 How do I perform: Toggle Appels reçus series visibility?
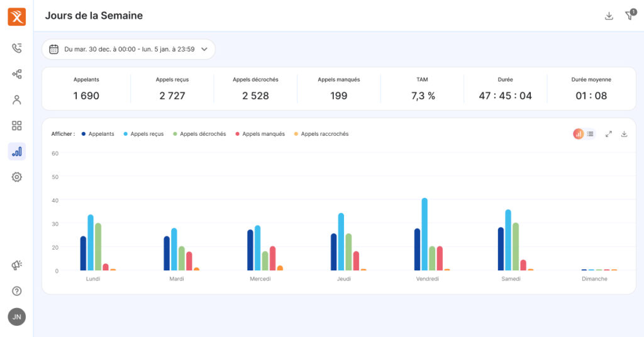coord(143,134)
